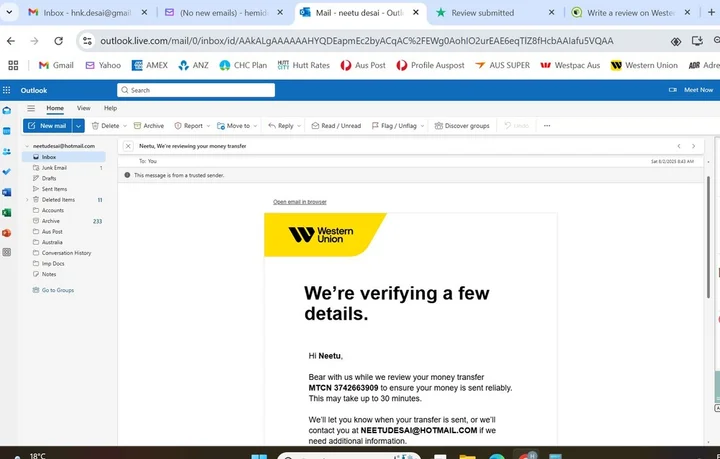Image resolution: width=720 pixels, height=459 pixels.
Task: Toggle Flag / Unflag on the email
Action: (394, 126)
